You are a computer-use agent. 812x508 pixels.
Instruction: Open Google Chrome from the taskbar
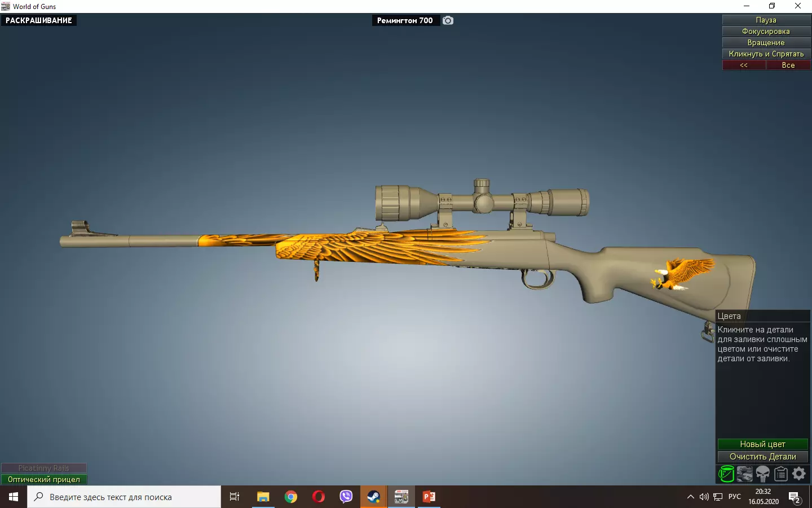(x=291, y=497)
